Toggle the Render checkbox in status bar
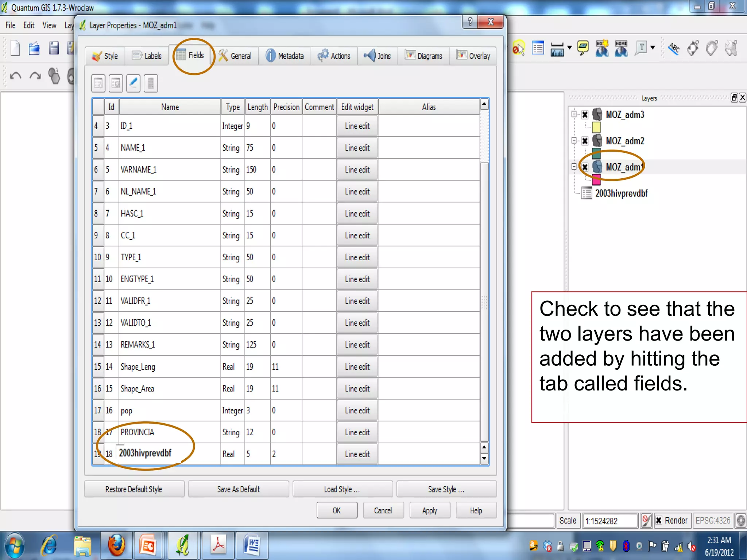This screenshot has height=560, width=747. click(659, 520)
